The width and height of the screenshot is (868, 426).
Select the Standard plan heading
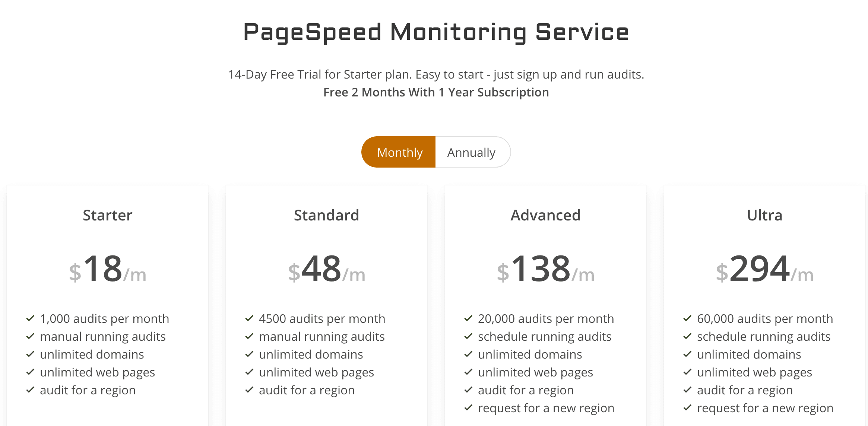pos(327,215)
